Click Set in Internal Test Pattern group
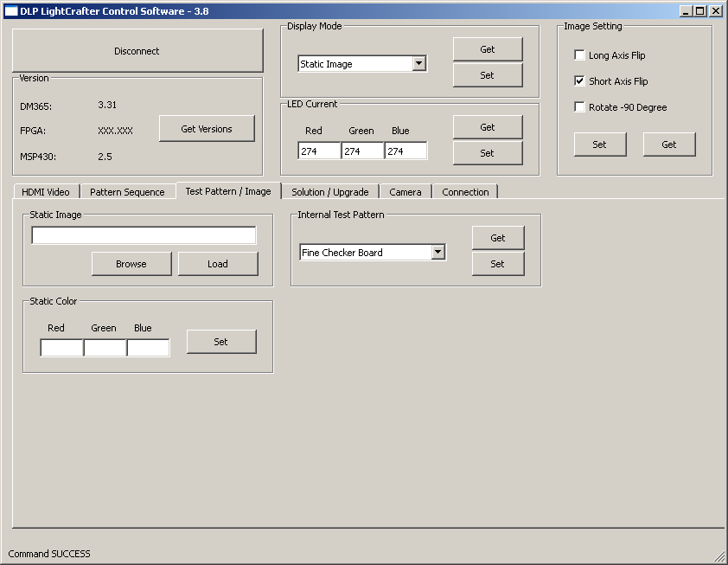Screen dimensions: 728x565 coord(498,264)
